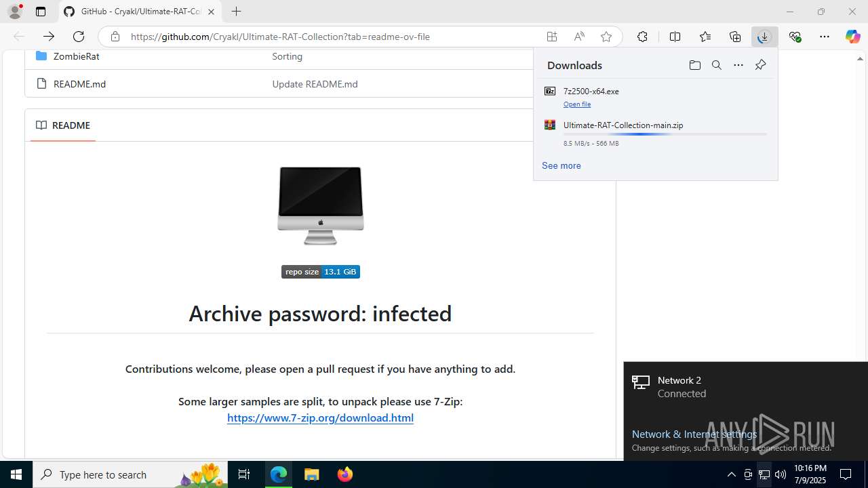Viewport: 868px width, 488px height.
Task: Click the address bar URL
Action: point(280,37)
